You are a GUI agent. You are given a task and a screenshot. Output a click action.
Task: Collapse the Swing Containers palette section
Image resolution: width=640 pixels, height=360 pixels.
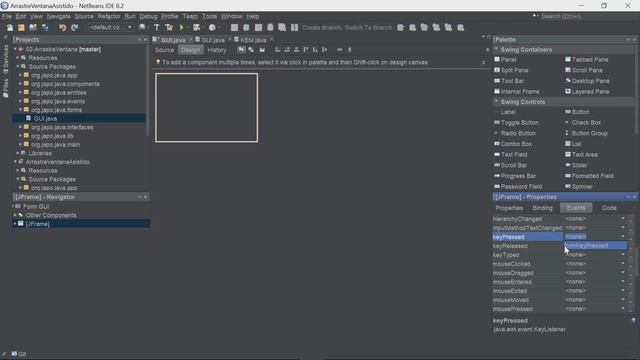[496, 49]
